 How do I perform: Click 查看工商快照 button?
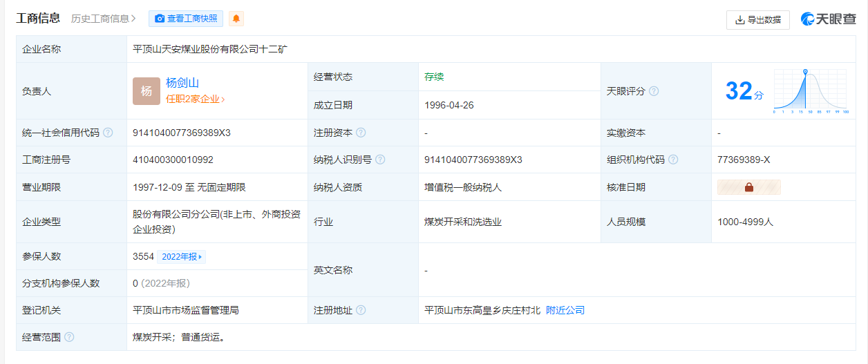(186, 19)
